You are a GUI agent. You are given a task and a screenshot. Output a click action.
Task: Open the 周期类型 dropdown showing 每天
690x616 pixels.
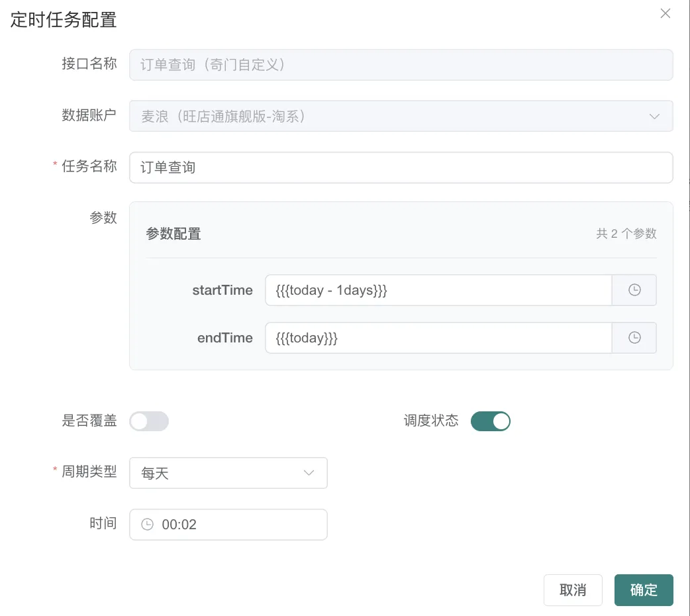(x=228, y=473)
